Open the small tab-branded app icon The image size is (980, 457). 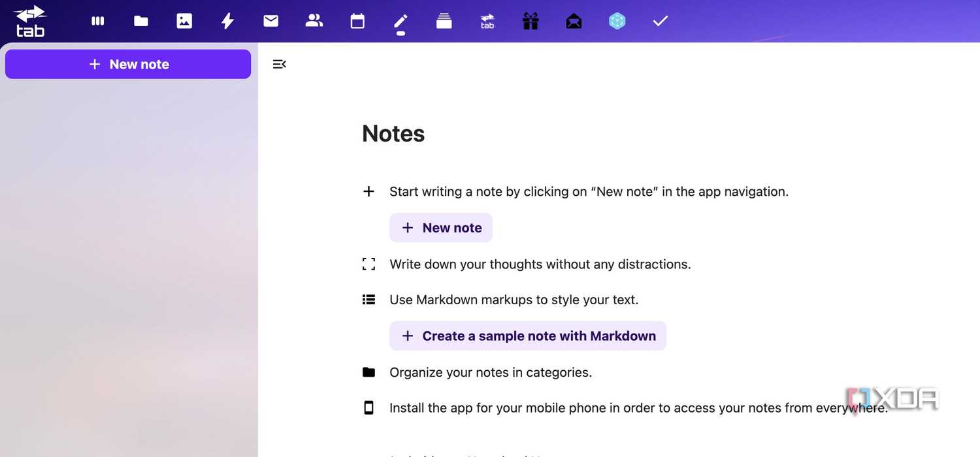pyautogui.click(x=487, y=22)
